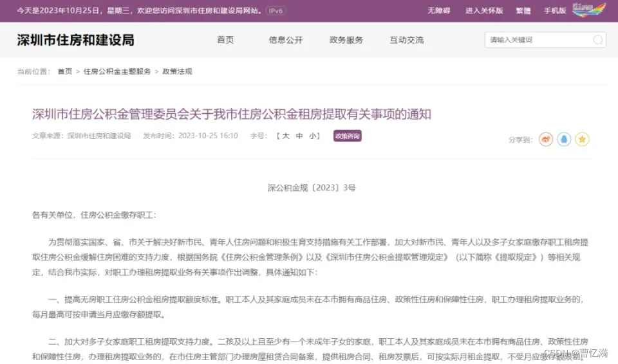Viewport: 618px width, 364px height.
Task: Click document number 深公积金规〔2023〕3号
Action: [x=312, y=188]
